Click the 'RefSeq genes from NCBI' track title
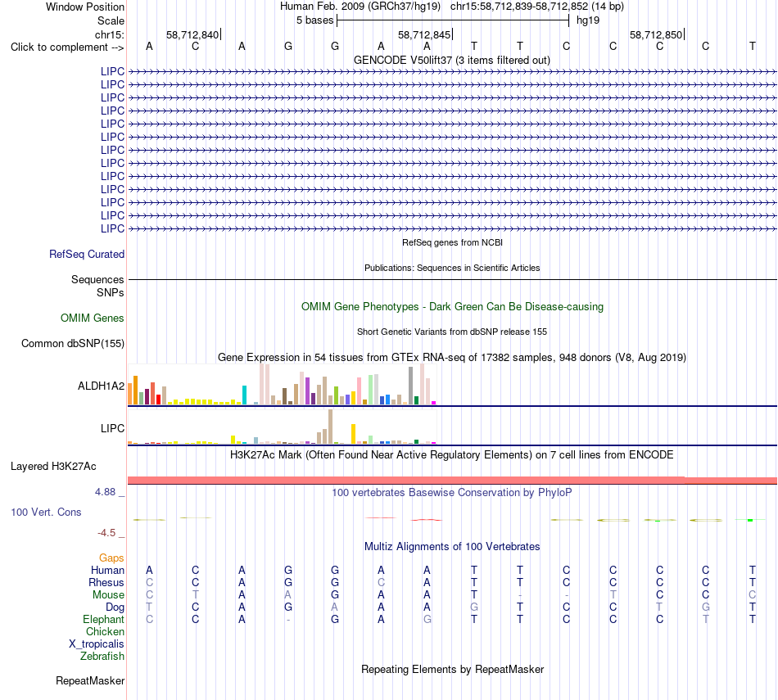Viewport: 778px width, 700px height. [452, 242]
